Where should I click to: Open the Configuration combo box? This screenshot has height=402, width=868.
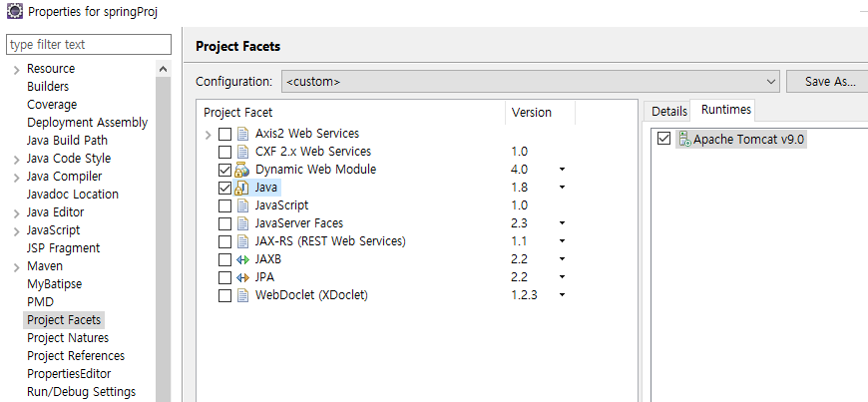531,82
